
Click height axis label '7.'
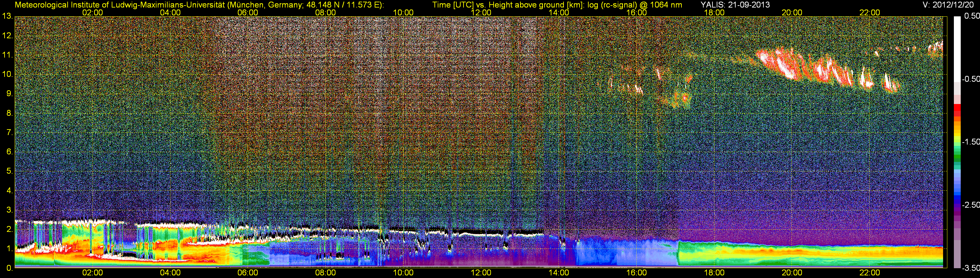click(9, 132)
